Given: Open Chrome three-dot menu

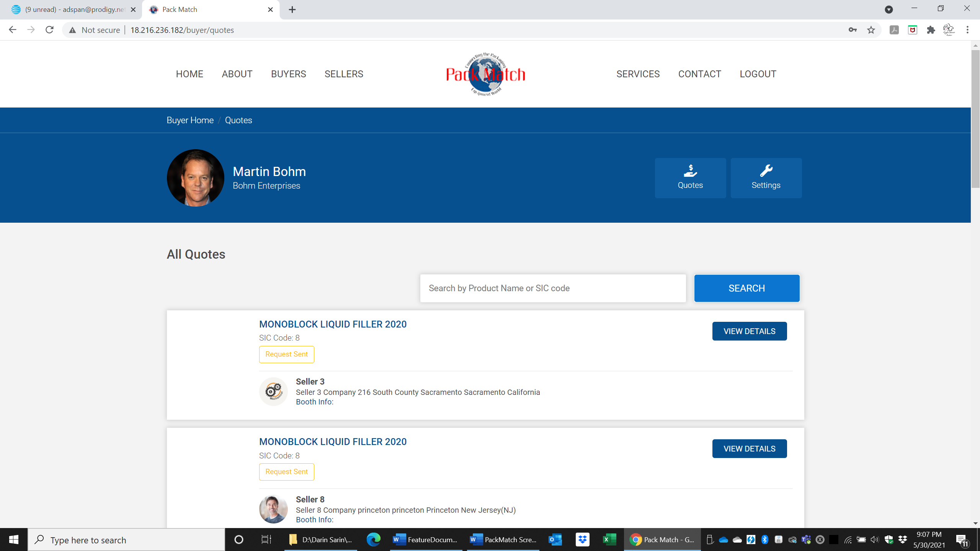Looking at the screenshot, I should coord(967,30).
